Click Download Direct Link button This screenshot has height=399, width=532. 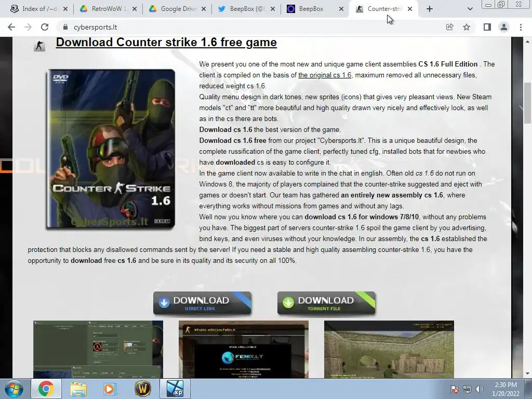[x=202, y=303]
